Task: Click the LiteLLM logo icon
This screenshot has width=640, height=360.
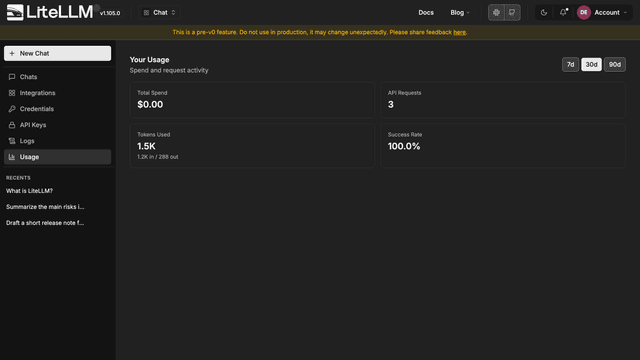Action: pos(15,12)
